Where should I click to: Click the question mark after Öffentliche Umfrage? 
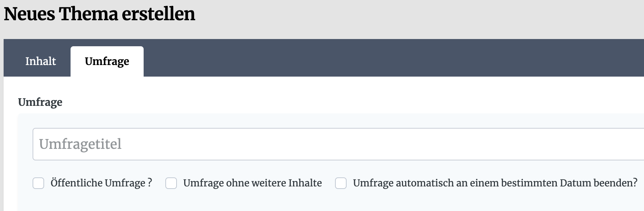pyautogui.click(x=150, y=182)
